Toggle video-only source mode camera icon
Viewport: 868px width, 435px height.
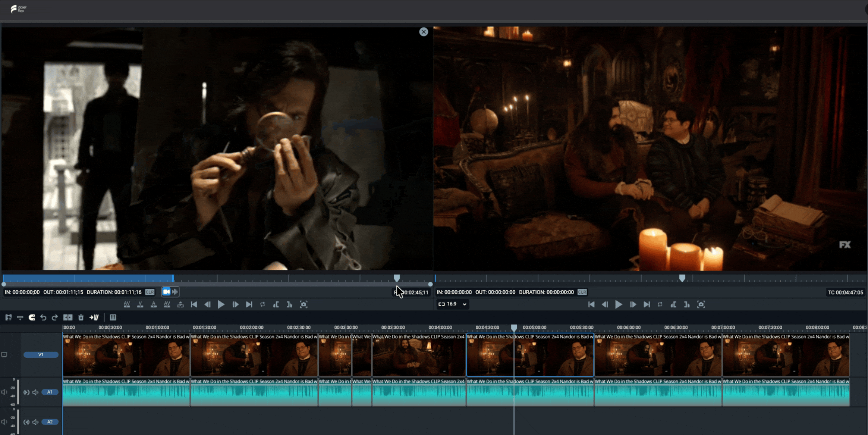coord(166,292)
